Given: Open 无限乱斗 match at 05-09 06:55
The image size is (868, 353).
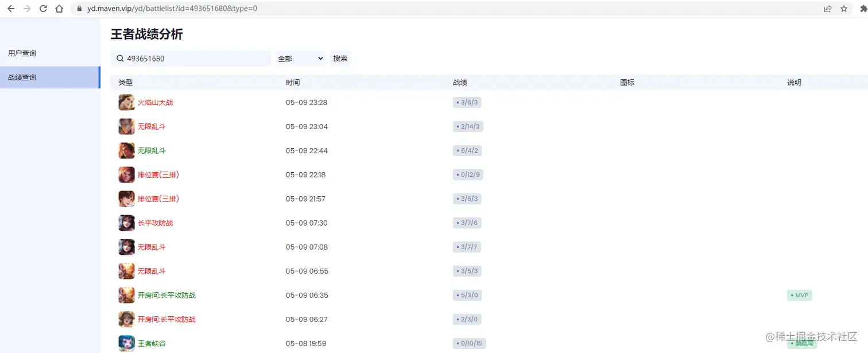Looking at the screenshot, I should click(x=152, y=271).
